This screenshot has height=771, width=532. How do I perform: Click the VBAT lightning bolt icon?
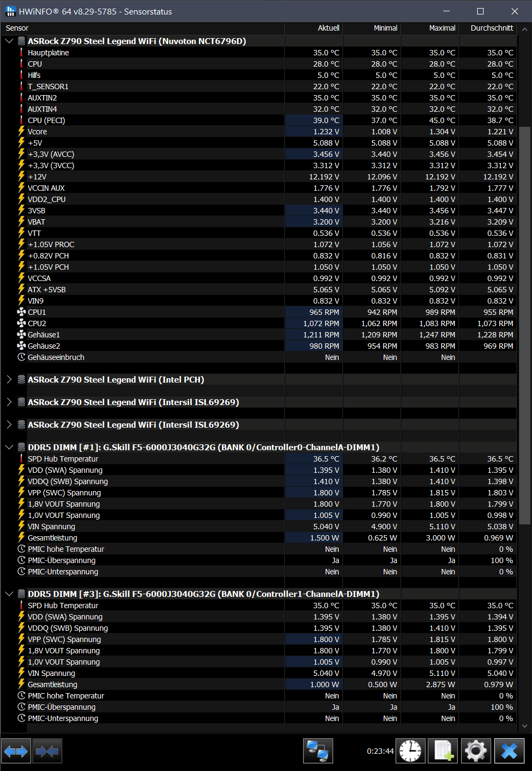(x=21, y=222)
